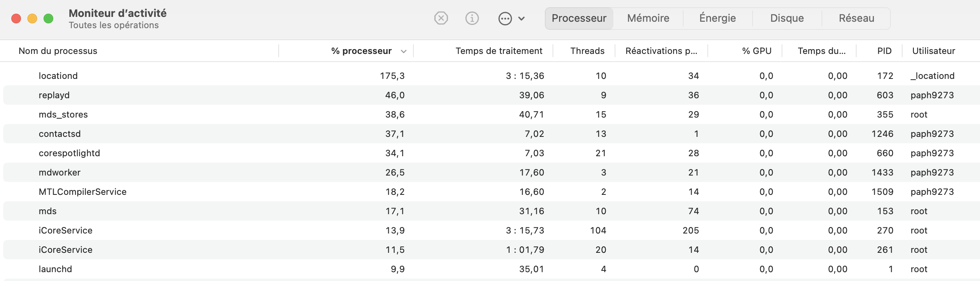Select the locationd process row
The image size is (980, 281).
pos(58,76)
